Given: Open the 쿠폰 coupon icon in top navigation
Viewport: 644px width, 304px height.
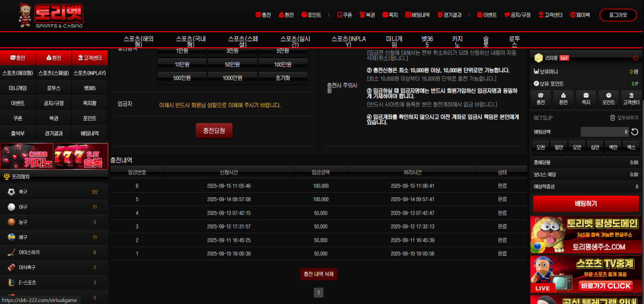Looking at the screenshot, I should point(340,15).
